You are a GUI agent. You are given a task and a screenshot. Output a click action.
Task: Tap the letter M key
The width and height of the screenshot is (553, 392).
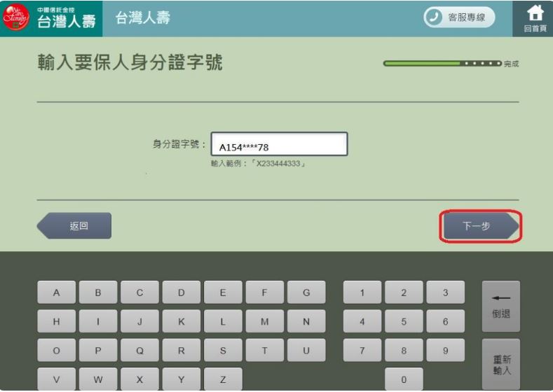coord(264,321)
